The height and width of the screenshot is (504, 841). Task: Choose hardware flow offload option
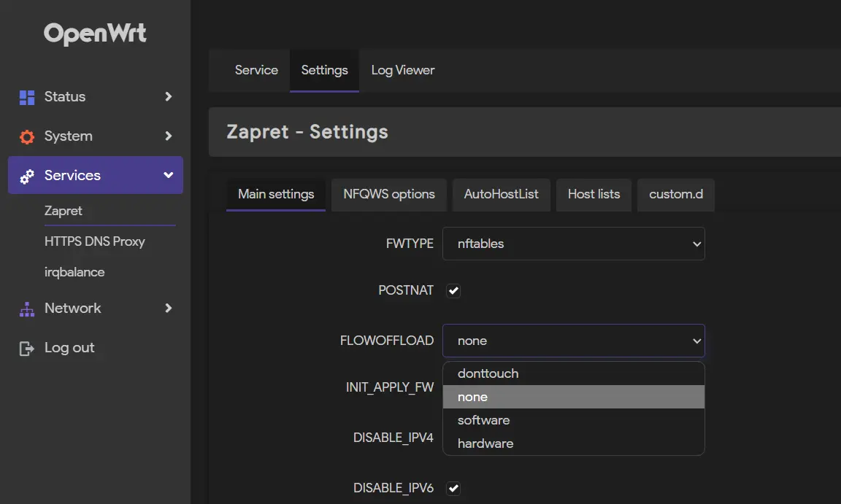coord(573,443)
